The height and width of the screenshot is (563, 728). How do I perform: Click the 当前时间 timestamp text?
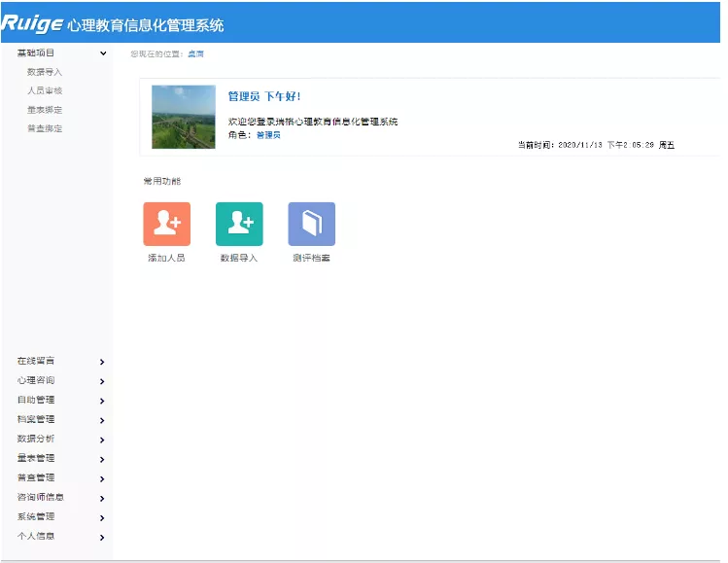(x=596, y=146)
